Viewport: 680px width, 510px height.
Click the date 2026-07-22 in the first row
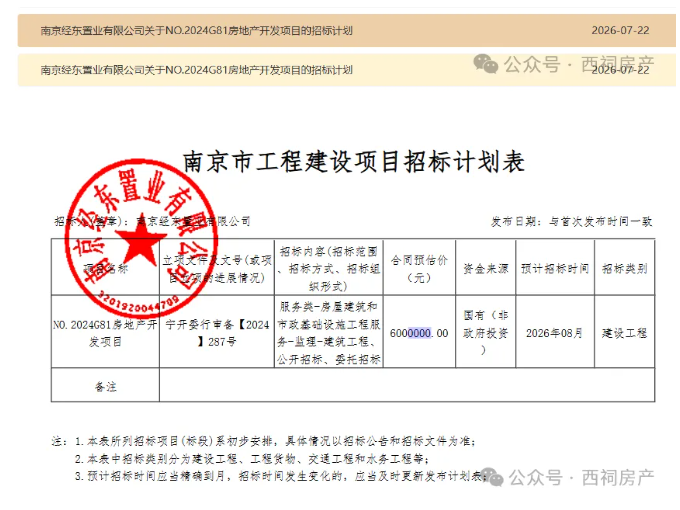pyautogui.click(x=620, y=30)
